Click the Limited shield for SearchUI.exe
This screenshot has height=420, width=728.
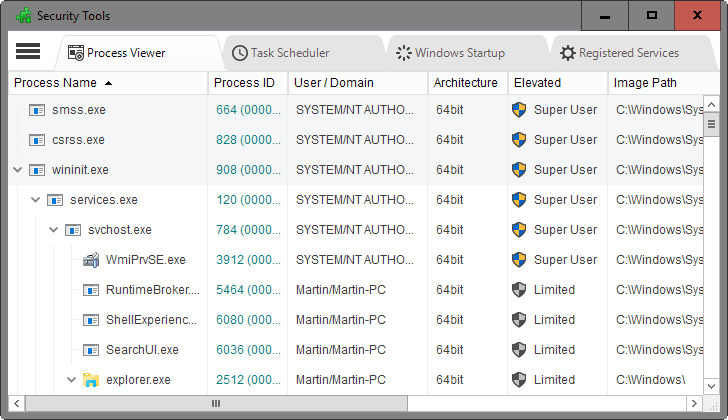click(519, 350)
